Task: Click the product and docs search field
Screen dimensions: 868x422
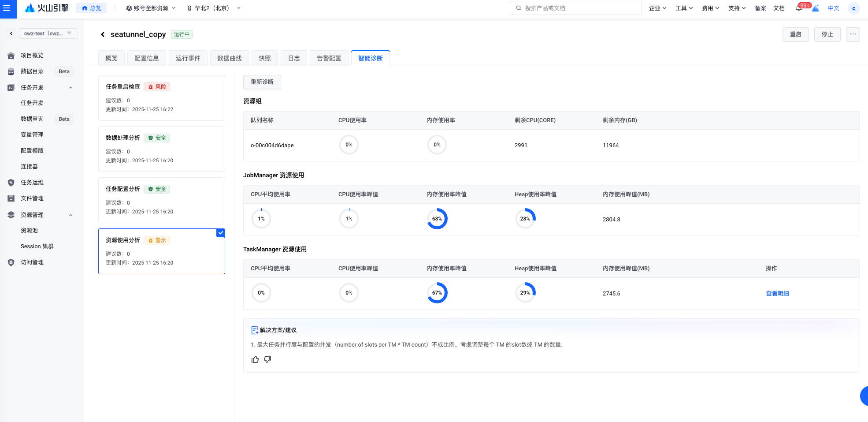Action: tap(575, 8)
